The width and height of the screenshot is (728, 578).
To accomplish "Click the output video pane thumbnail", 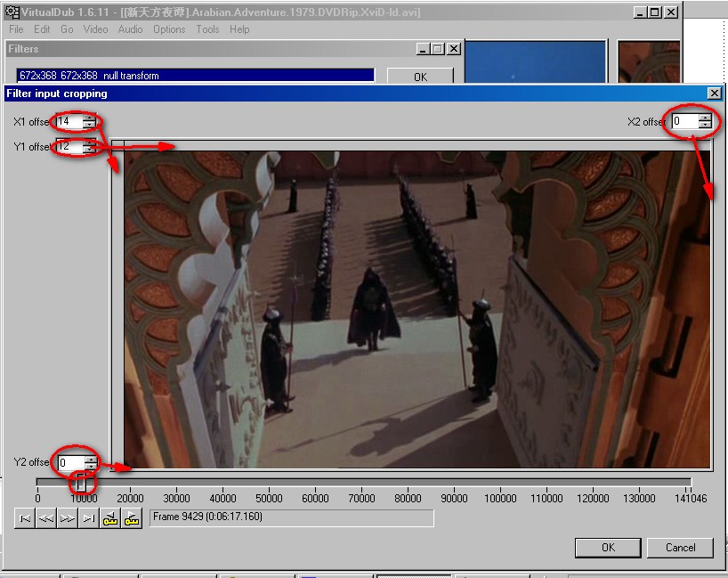I will pyautogui.click(x=649, y=61).
